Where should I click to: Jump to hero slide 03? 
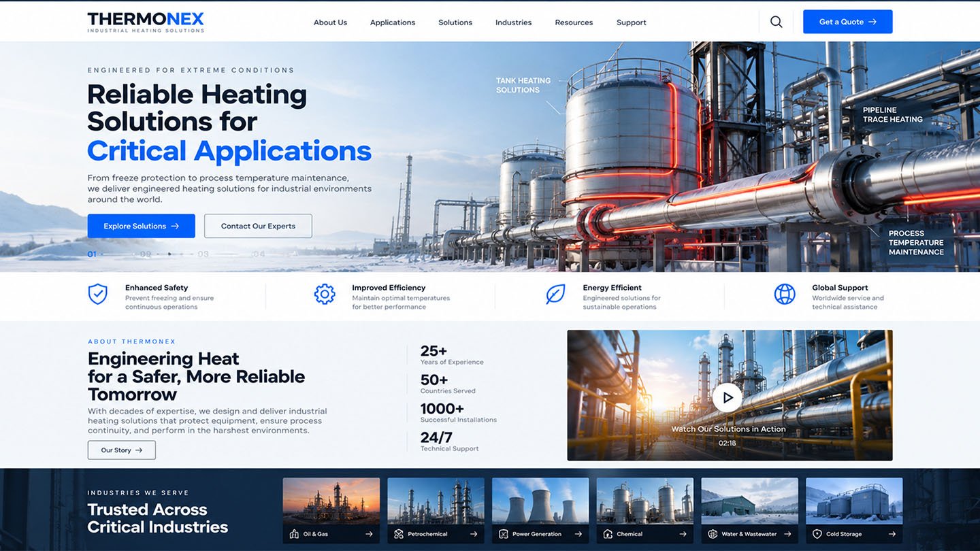coord(203,254)
